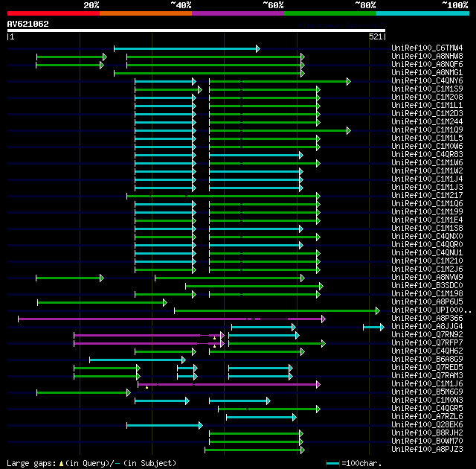Click the orange ~40% legend segment
This screenshot has height=469, width=476.
pyautogui.click(x=146, y=13)
